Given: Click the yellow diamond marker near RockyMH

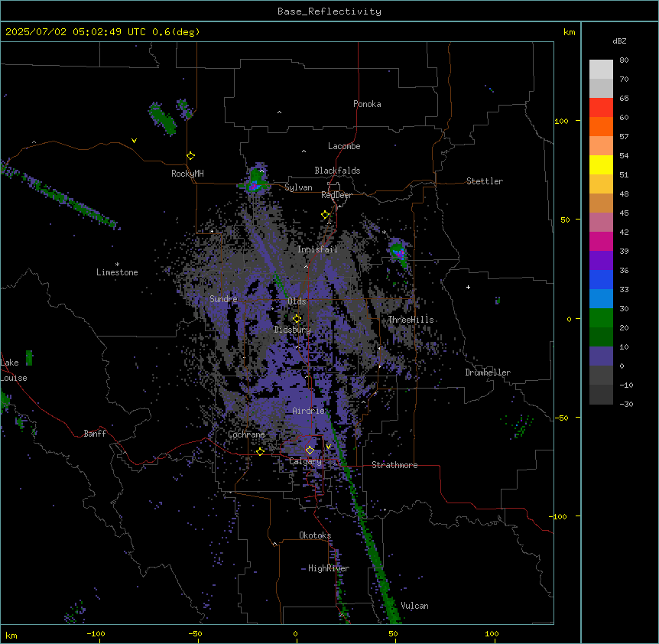Looking at the screenshot, I should [191, 156].
